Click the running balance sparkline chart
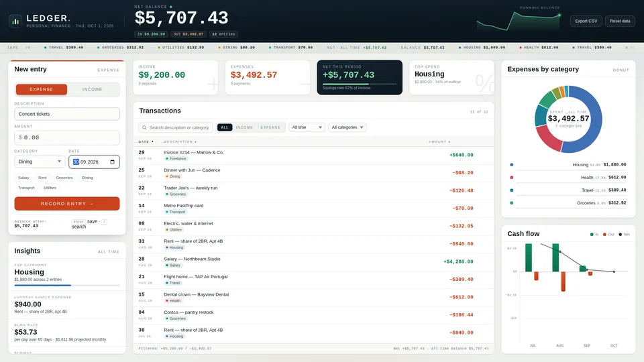644x362 pixels. pos(519,21)
